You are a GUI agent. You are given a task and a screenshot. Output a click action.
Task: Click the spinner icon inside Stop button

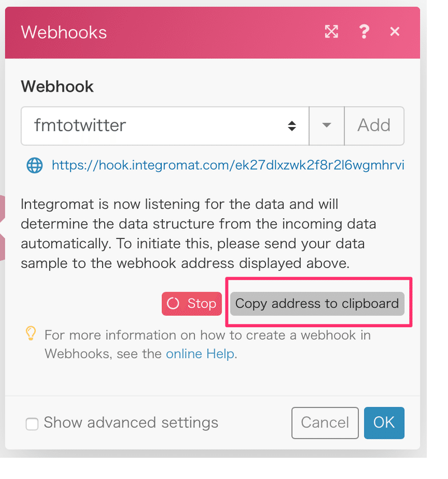174,303
